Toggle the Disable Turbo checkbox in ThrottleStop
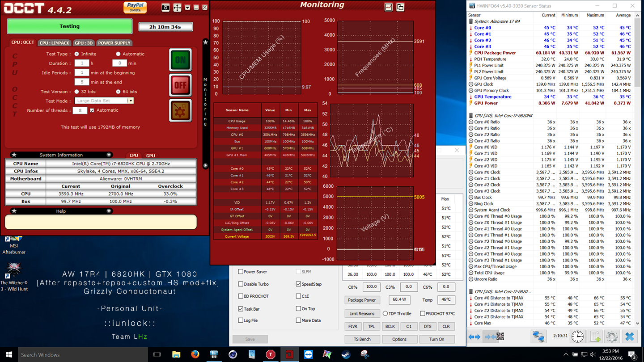 (241, 284)
